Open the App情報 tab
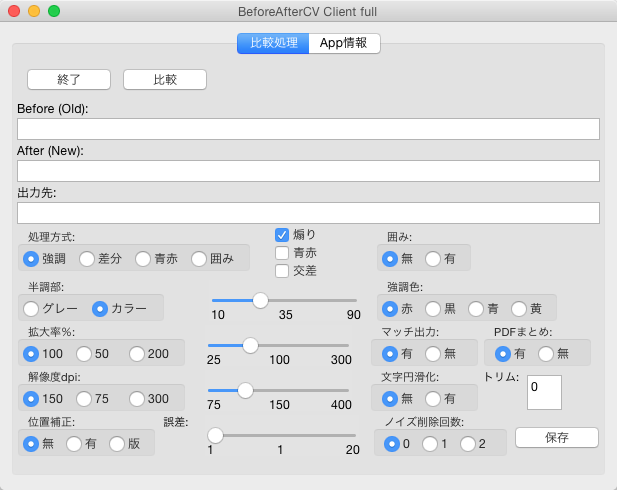617x490 pixels. pos(344,43)
